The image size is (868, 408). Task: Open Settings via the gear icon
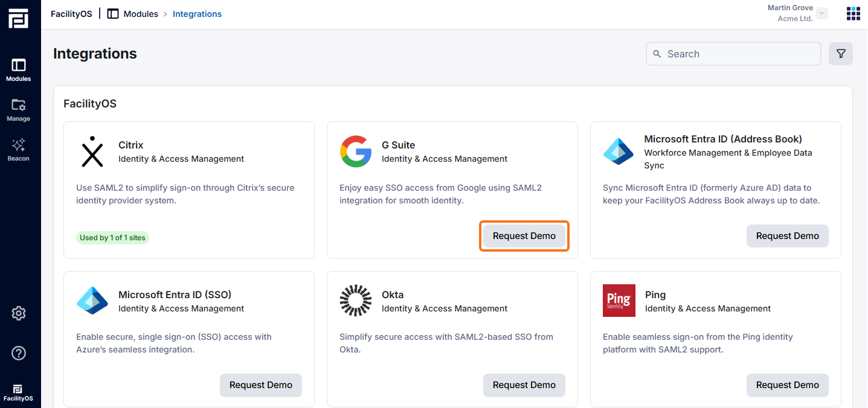18,313
